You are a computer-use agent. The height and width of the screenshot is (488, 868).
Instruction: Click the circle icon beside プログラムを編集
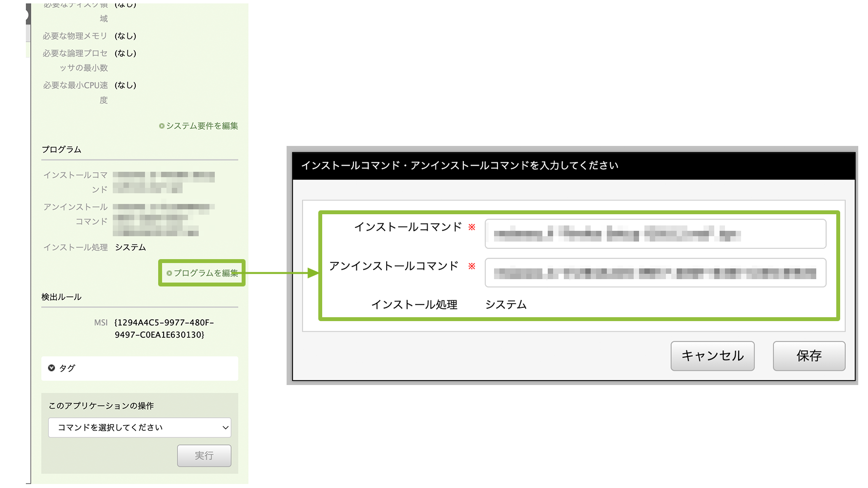click(169, 273)
